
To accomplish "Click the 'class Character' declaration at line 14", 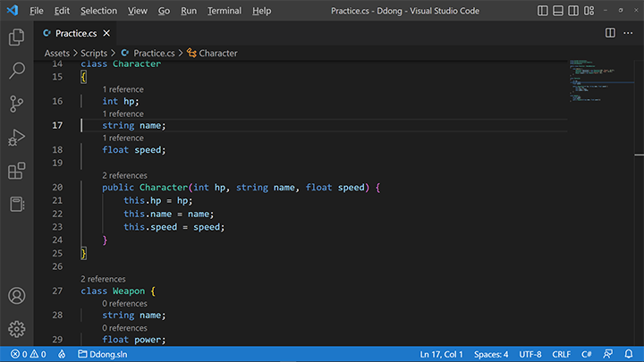I will tap(121, 64).
